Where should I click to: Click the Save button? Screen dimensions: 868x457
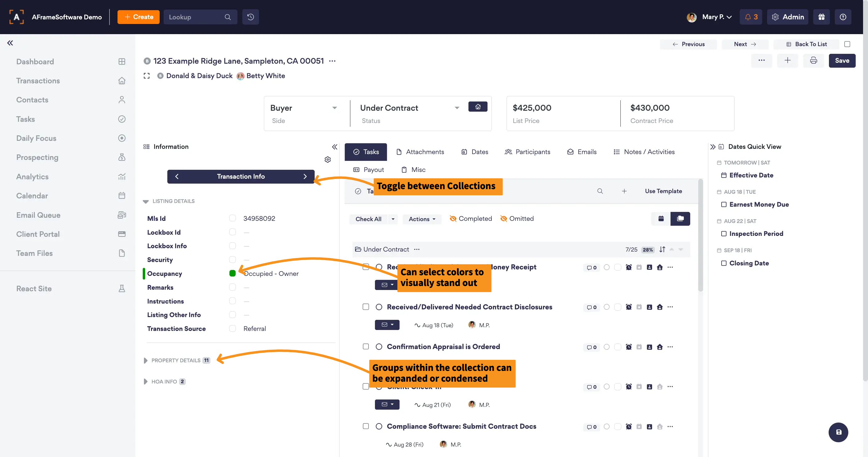pyautogui.click(x=842, y=61)
